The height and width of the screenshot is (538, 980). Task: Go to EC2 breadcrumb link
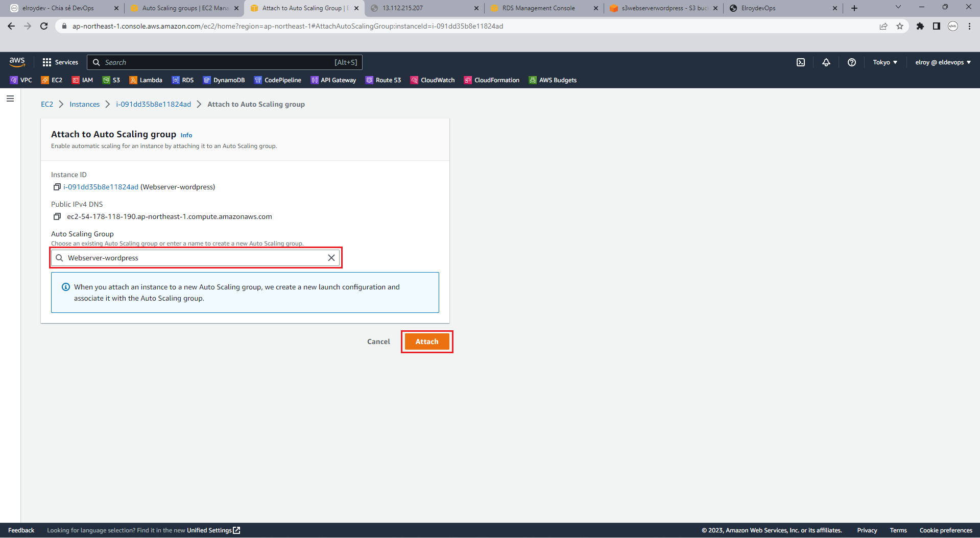47,104
